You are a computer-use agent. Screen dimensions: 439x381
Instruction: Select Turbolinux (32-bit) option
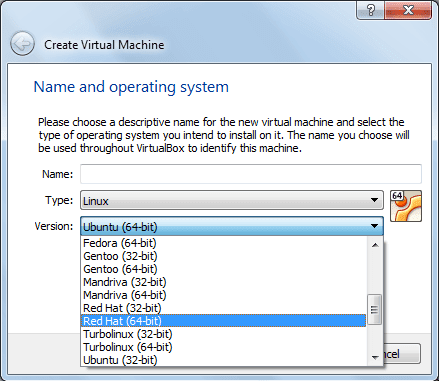click(223, 334)
